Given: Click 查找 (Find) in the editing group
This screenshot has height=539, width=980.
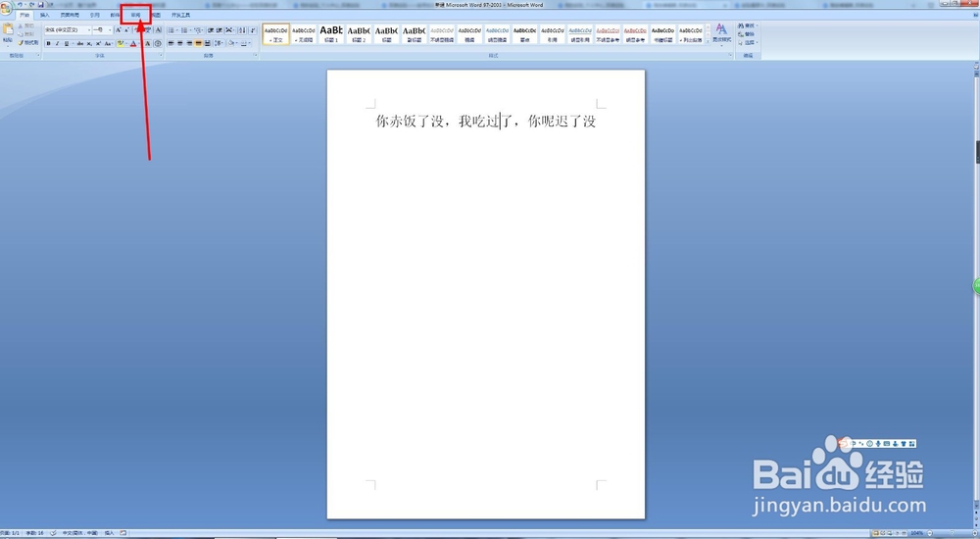Looking at the screenshot, I should tap(747, 26).
